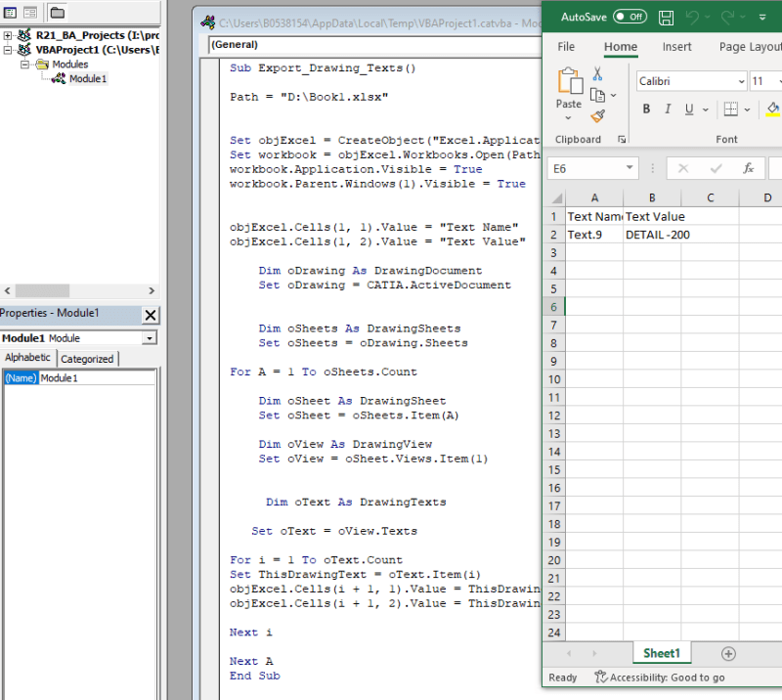Image resolution: width=782 pixels, height=700 pixels.
Task: Select column A header
Action: tap(594, 198)
